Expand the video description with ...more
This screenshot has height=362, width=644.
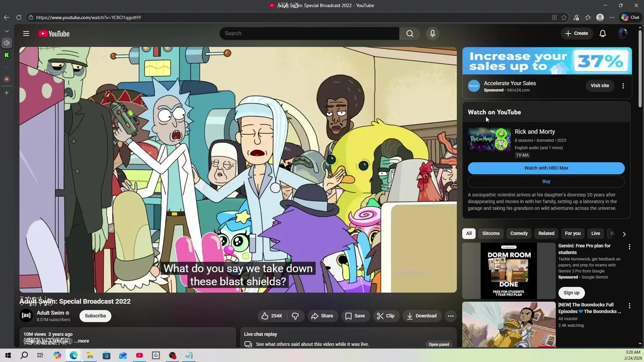[82, 341]
